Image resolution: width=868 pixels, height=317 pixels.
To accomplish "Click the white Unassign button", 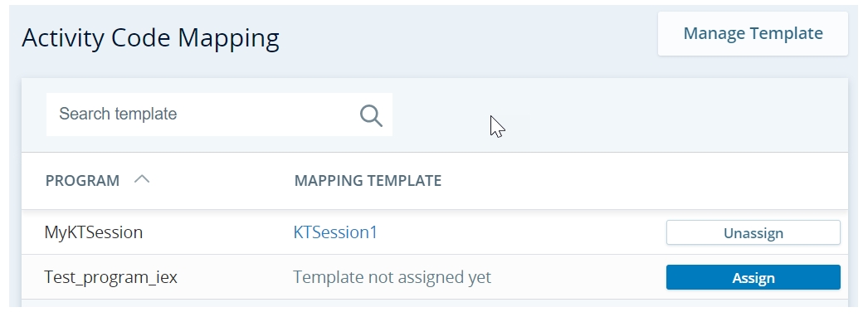I will (753, 233).
